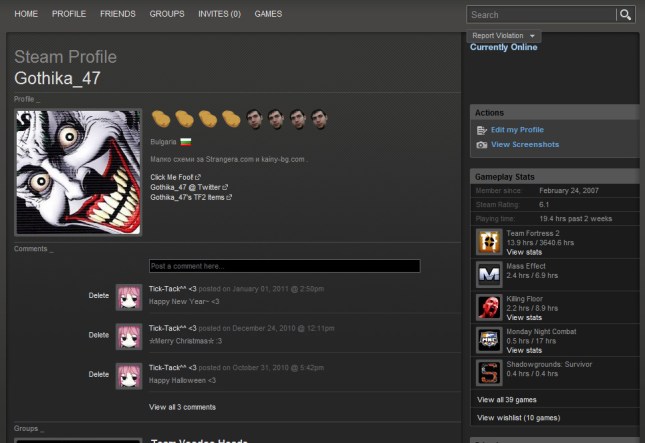The image size is (645, 443).
Task: Click the Joker profile avatar image
Action: [79, 172]
